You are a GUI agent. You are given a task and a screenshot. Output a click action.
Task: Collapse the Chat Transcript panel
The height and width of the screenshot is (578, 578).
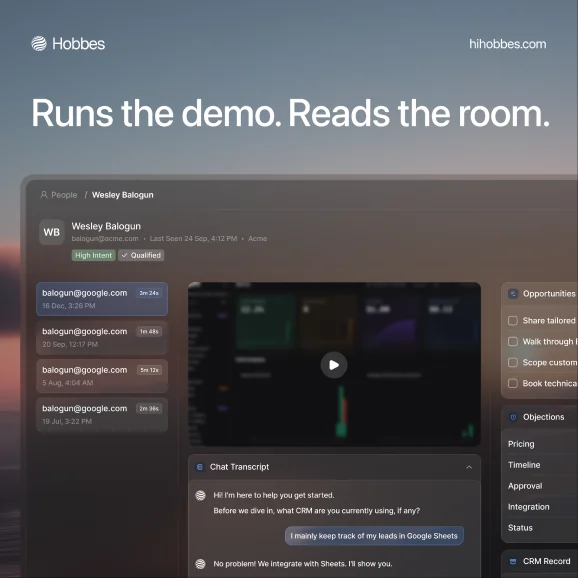[x=469, y=467]
